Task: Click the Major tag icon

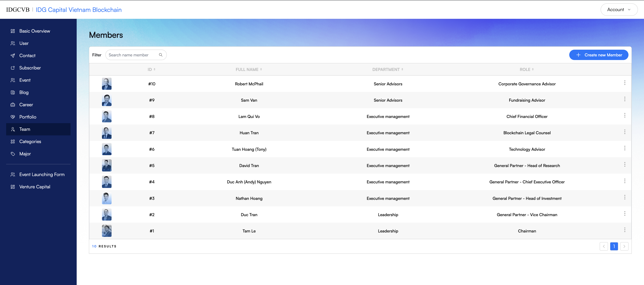Action: point(13,154)
